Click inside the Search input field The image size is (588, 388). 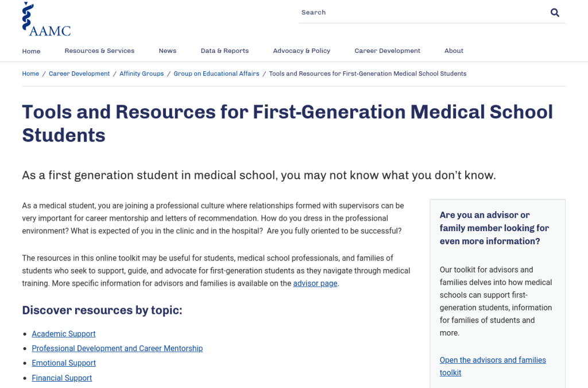click(402, 12)
